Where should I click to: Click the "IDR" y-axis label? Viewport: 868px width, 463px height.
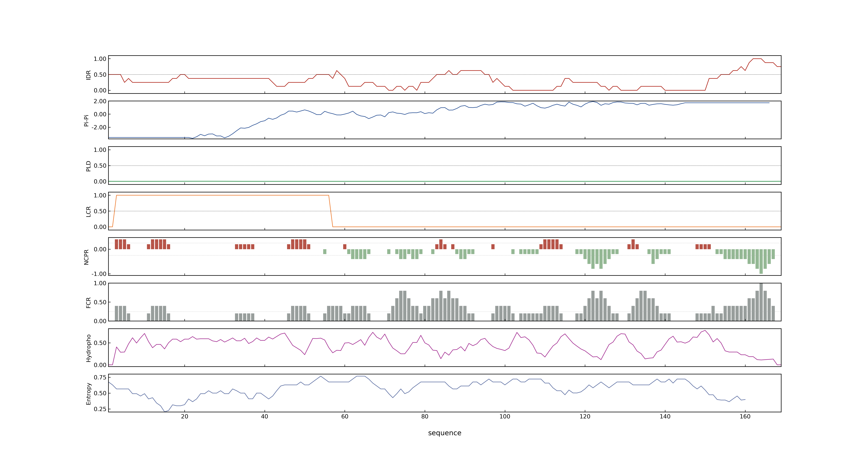click(88, 75)
